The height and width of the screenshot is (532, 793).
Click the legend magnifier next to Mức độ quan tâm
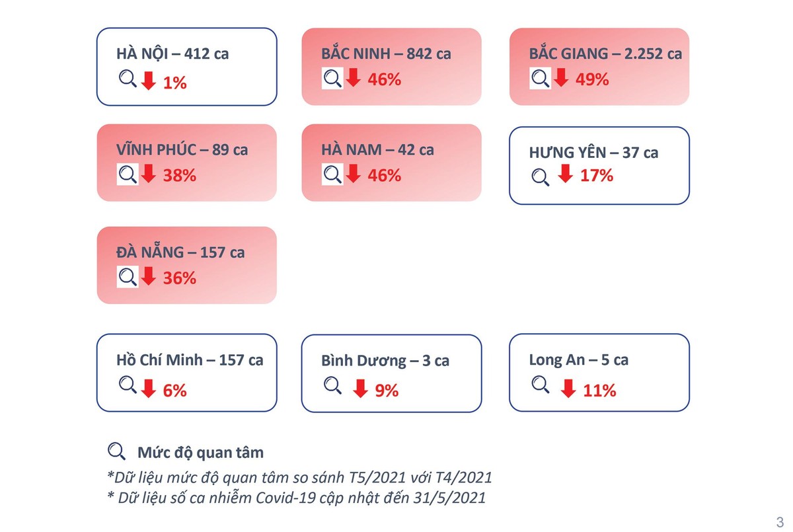(x=116, y=452)
